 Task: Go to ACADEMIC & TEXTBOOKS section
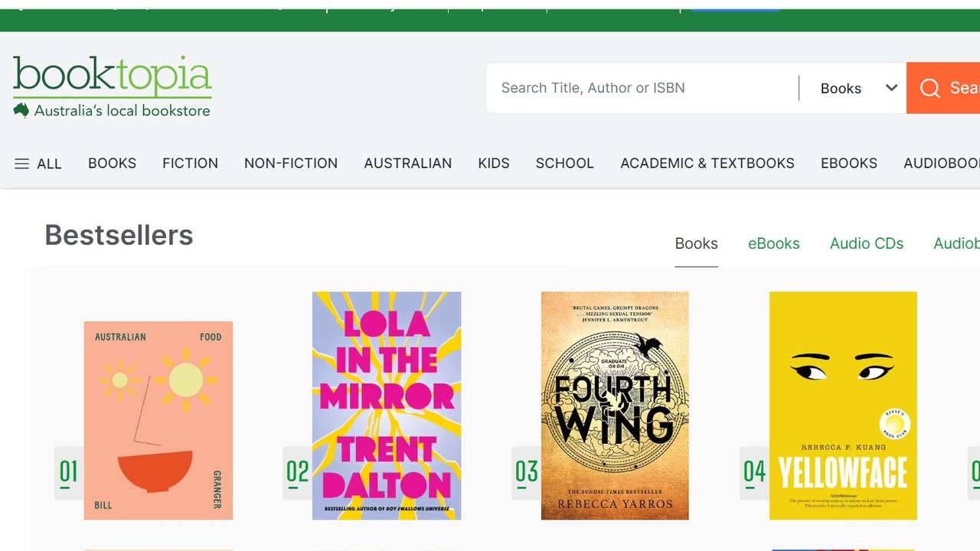coord(707,163)
